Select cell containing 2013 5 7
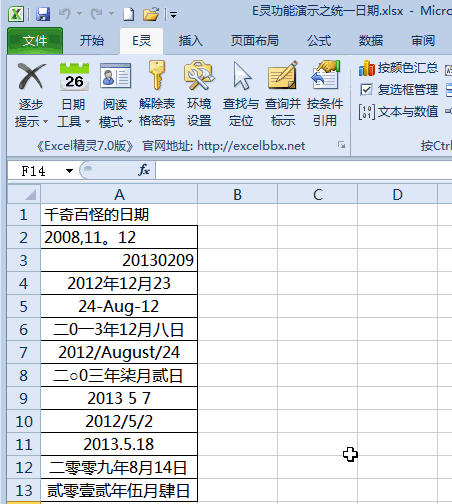452x504 pixels. (x=119, y=398)
